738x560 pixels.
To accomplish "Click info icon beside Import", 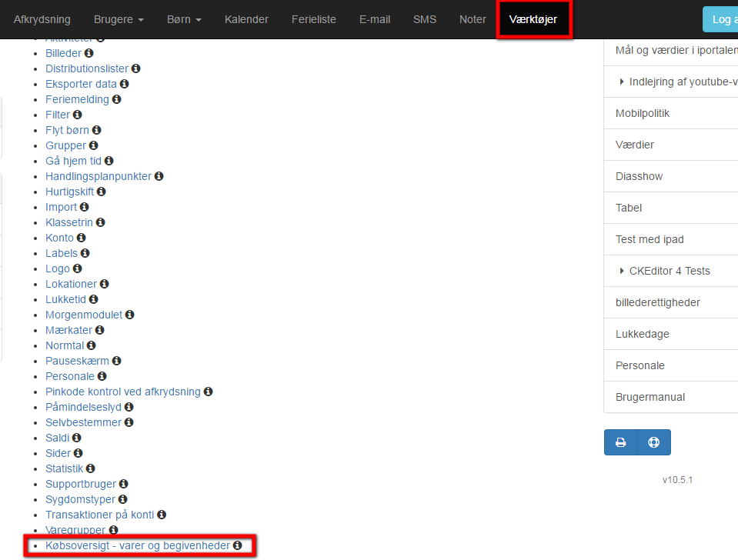I will tap(84, 207).
